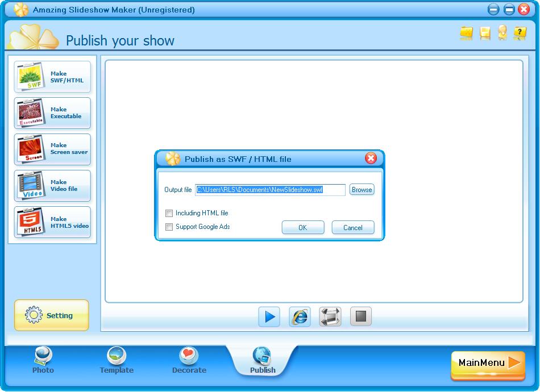Preview slideshow in Internet Explorer
The height and width of the screenshot is (392, 540).
[x=300, y=316]
